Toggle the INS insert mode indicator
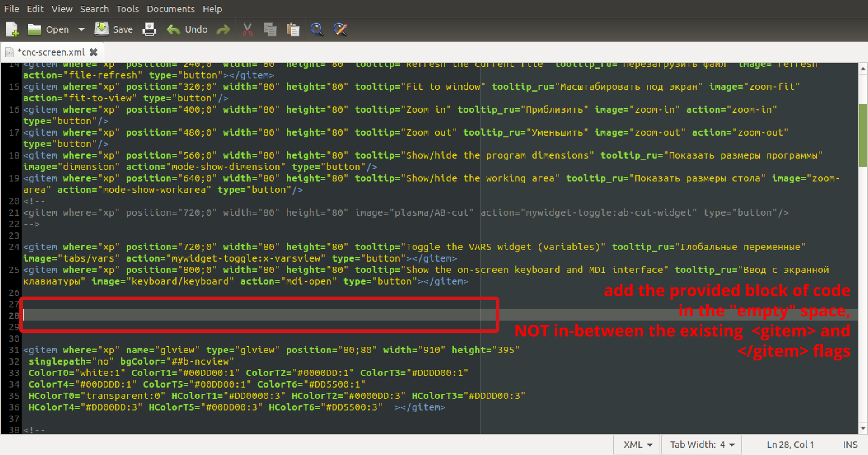868x455 pixels. (x=850, y=444)
